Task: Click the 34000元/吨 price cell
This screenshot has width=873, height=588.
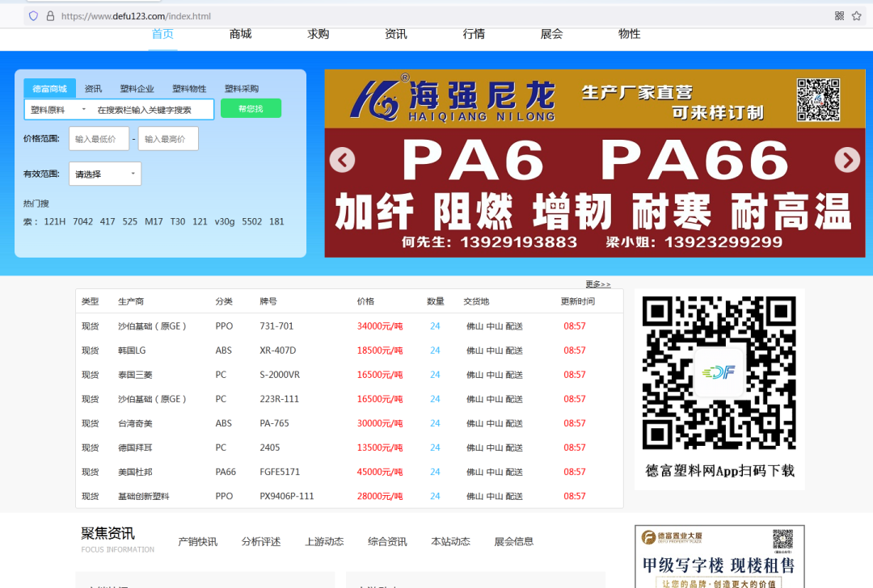Action: click(380, 326)
